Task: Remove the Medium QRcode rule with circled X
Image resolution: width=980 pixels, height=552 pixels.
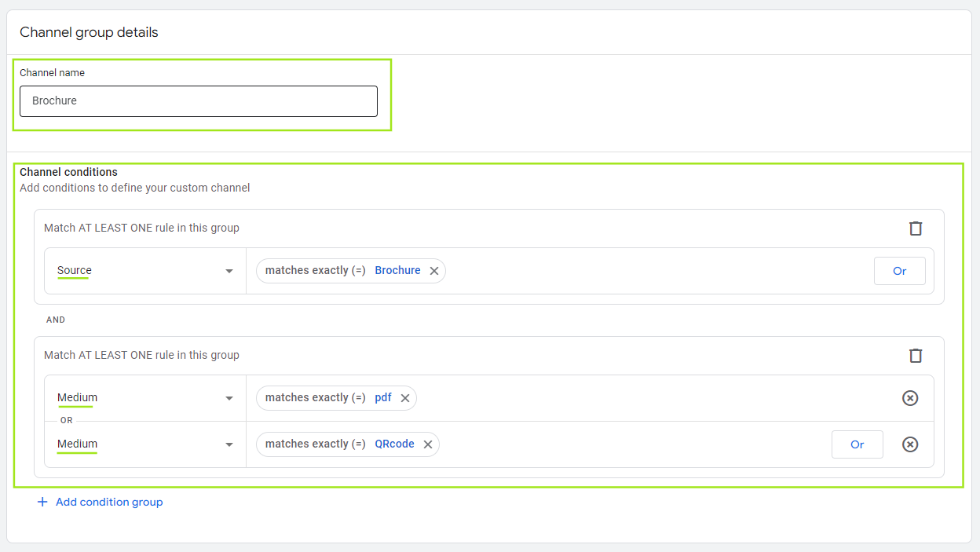Action: click(910, 444)
